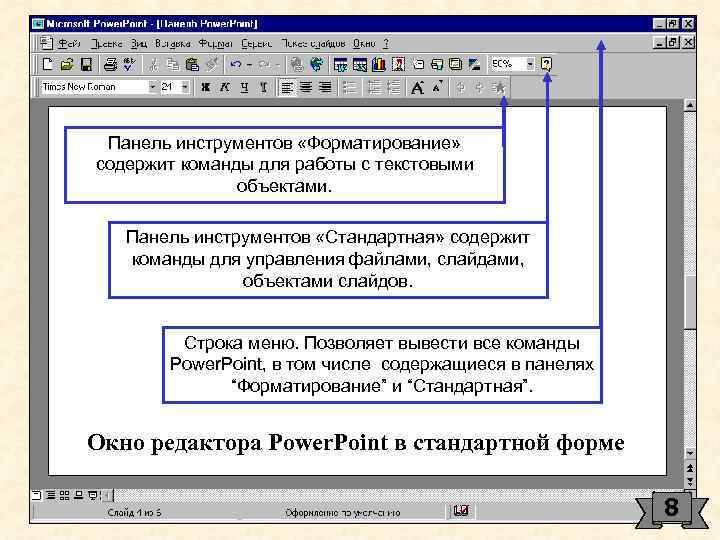
Task: Toggle Black and White view
Action: click(x=474, y=64)
